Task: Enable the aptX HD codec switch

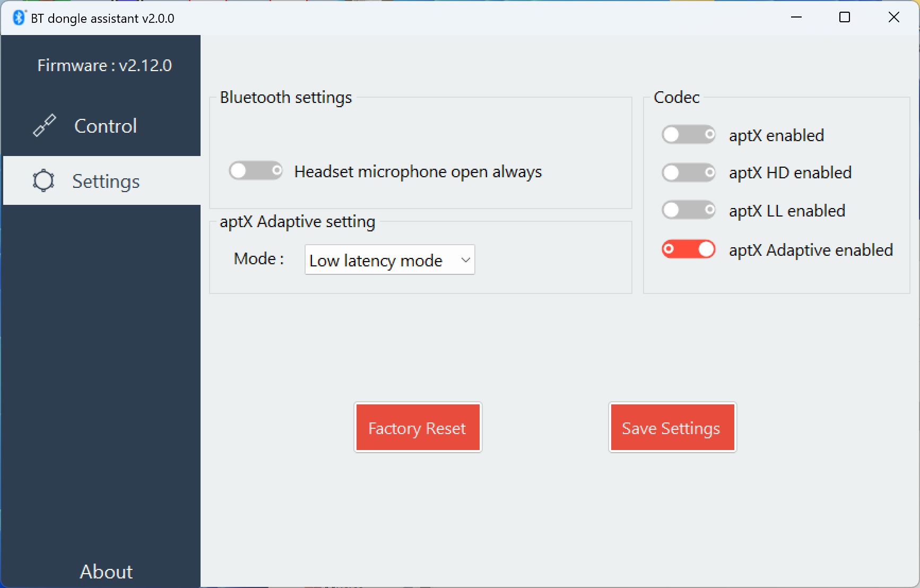Action: [689, 172]
